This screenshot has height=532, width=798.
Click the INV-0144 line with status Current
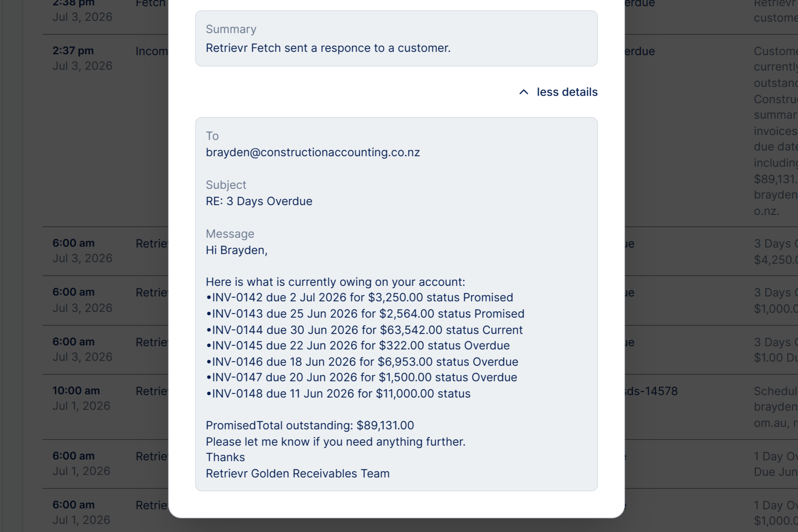click(365, 330)
